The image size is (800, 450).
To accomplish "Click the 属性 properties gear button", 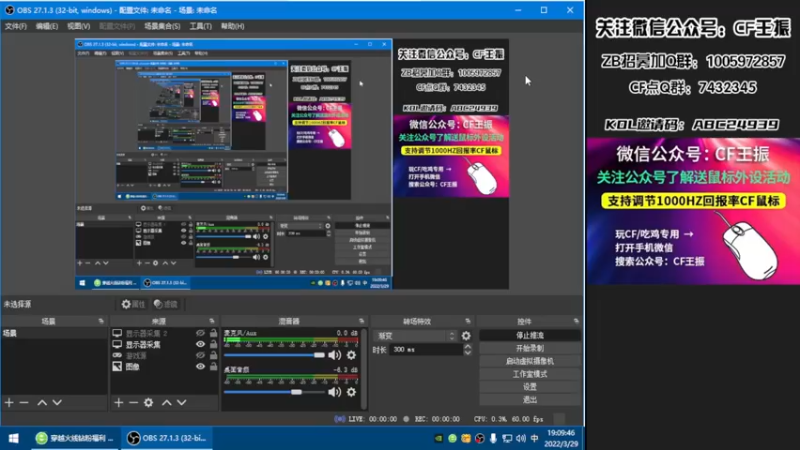I will 133,304.
